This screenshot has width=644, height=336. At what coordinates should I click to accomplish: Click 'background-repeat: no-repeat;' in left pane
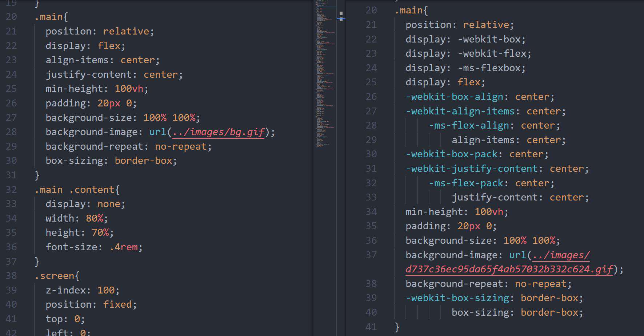(x=129, y=146)
